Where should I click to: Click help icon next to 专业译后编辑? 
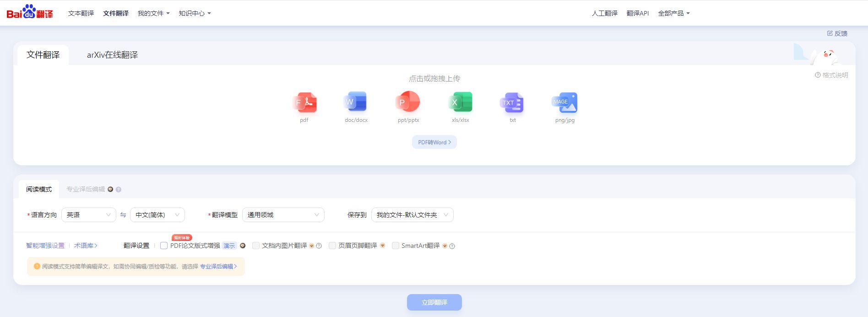119,190
